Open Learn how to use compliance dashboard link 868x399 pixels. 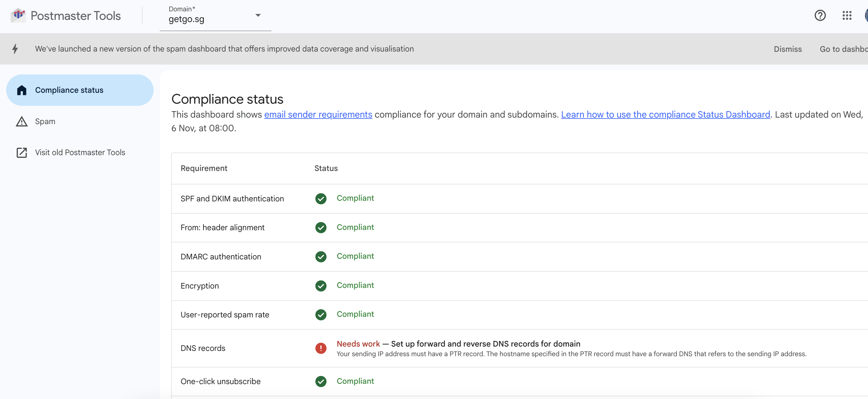click(x=665, y=114)
